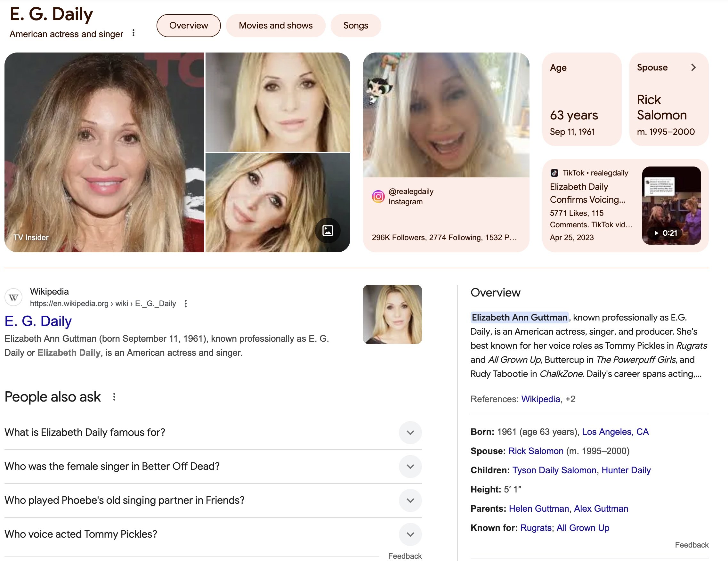Click the Spouse card arrow chevron
This screenshot has width=728, height=561.
click(x=693, y=67)
